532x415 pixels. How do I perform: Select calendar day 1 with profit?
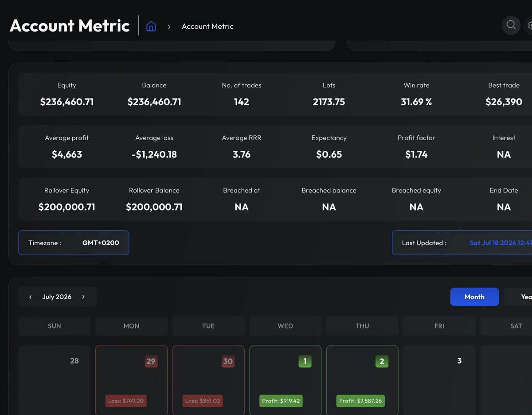[286, 380]
